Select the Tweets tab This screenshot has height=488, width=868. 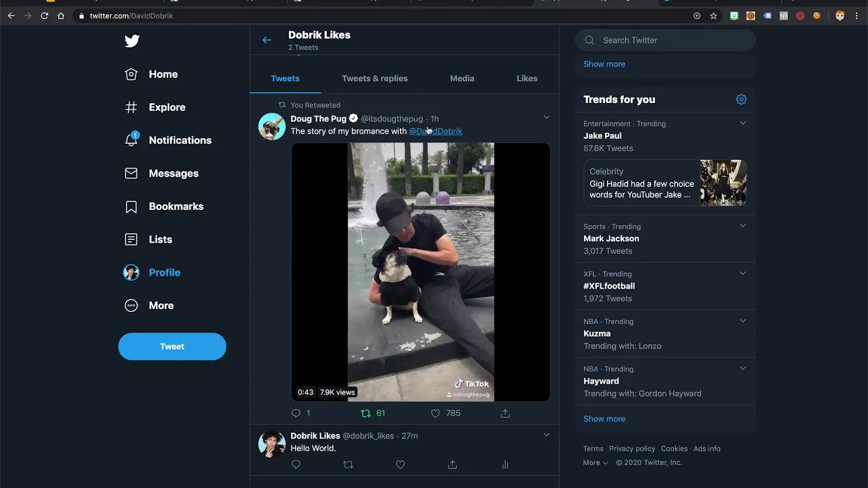coord(285,79)
